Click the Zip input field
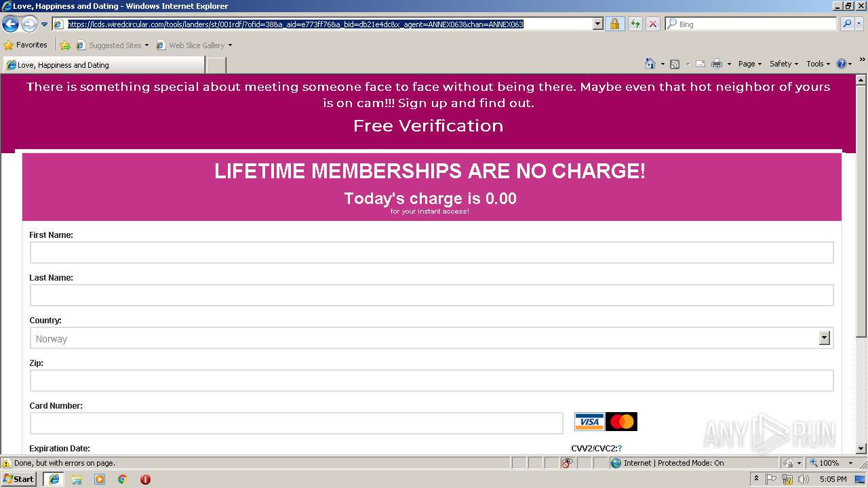The height and width of the screenshot is (488, 868). coord(431,380)
